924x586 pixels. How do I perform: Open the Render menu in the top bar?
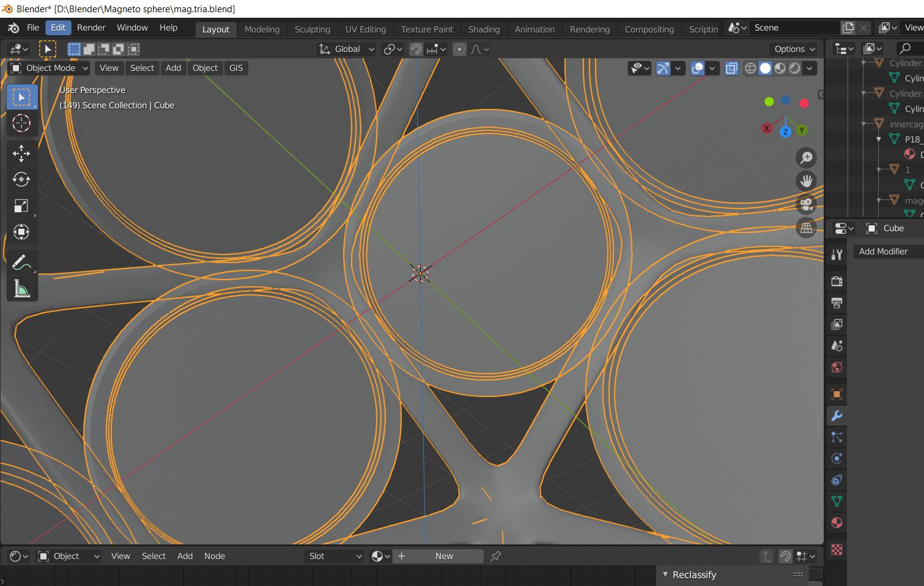[91, 28]
